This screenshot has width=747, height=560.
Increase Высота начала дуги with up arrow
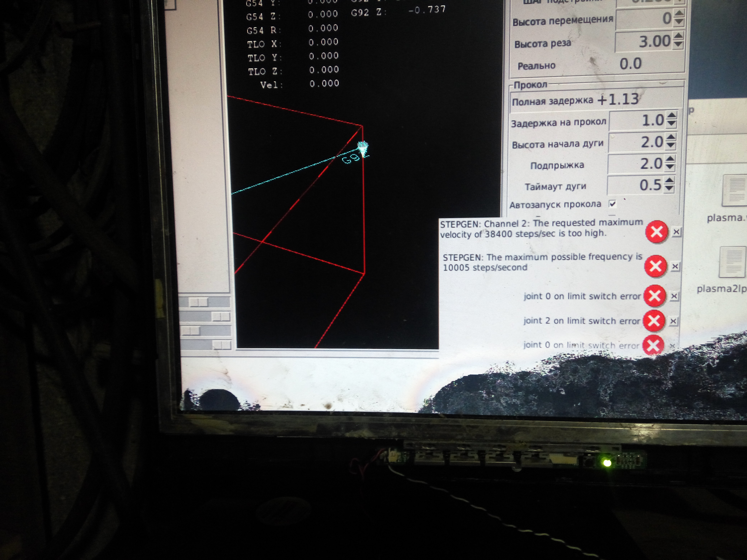(671, 137)
